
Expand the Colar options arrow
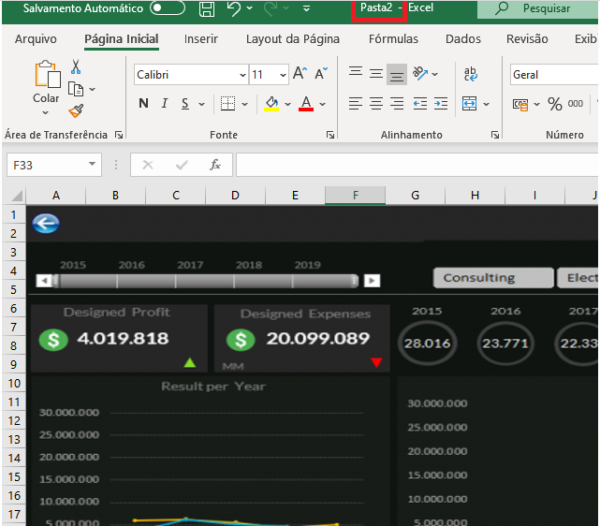pos(46,112)
